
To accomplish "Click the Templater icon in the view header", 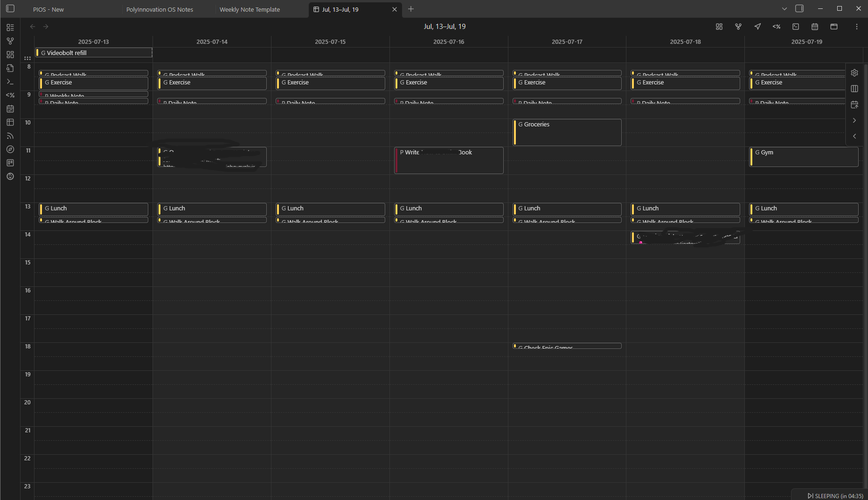I will 777,27.
